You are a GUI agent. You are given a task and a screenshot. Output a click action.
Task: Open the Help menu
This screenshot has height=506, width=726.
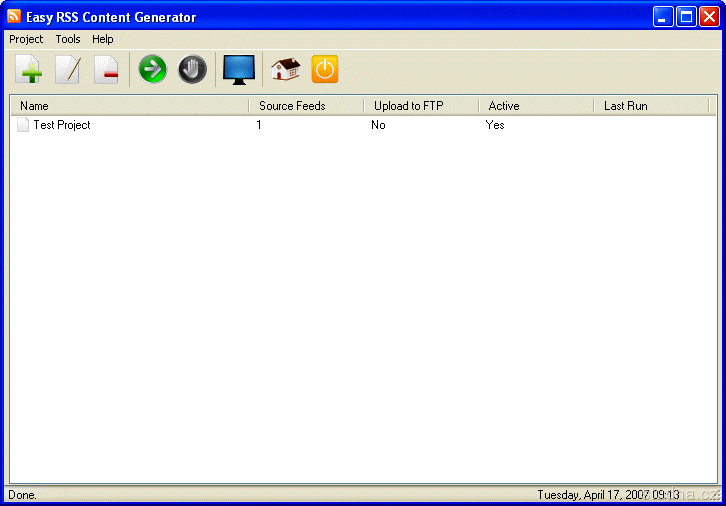(x=103, y=39)
